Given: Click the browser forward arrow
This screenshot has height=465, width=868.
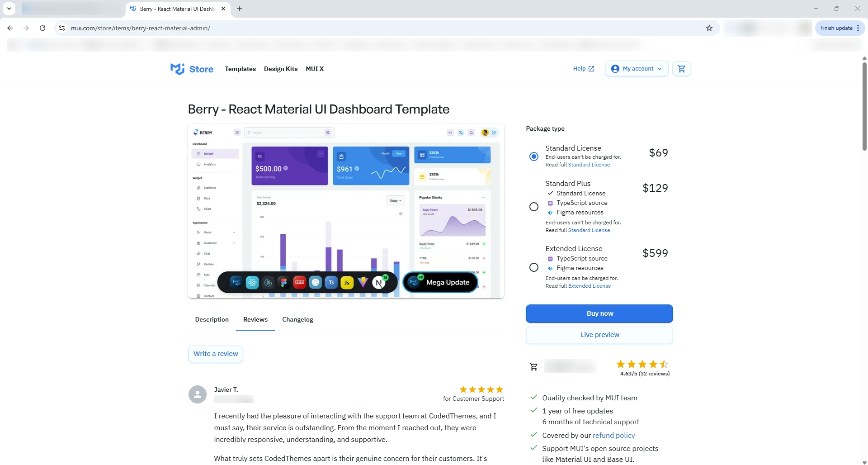Looking at the screenshot, I should pyautogui.click(x=26, y=28).
